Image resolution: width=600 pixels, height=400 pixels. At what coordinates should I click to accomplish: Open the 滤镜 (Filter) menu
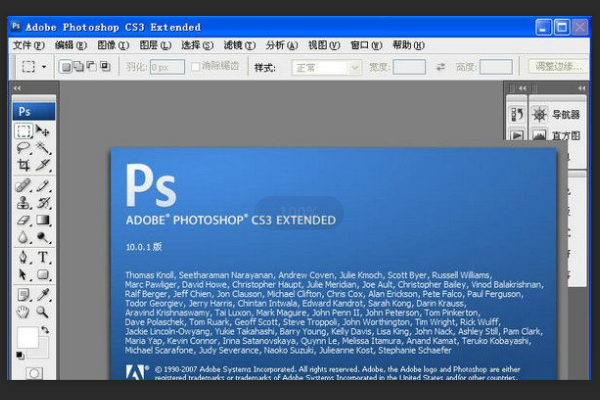pyautogui.click(x=240, y=45)
